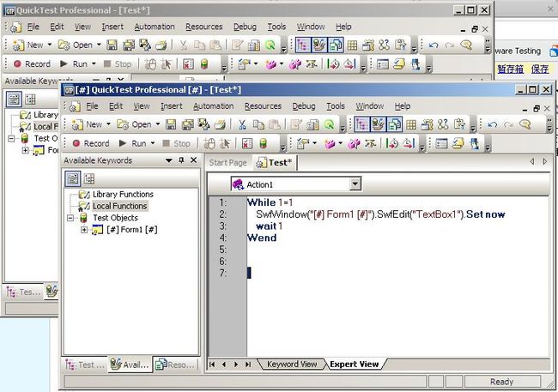Click the Print icon in front window toolbar

[x=221, y=124]
